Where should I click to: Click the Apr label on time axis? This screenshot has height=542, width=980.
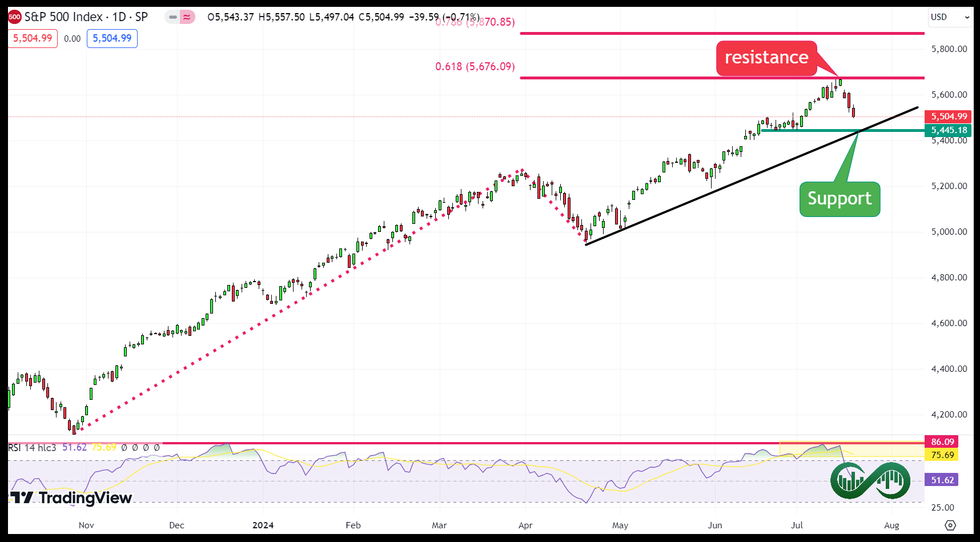[x=525, y=525]
